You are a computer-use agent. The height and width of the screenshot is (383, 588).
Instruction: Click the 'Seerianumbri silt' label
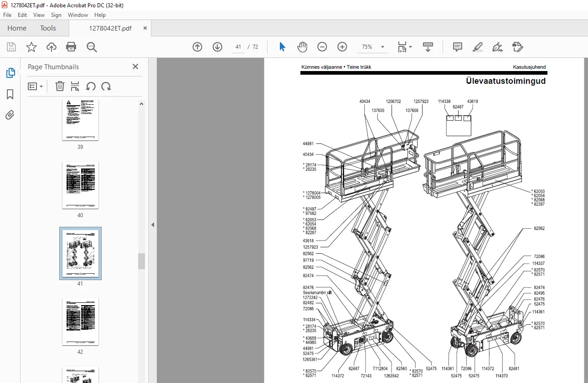tap(317, 292)
